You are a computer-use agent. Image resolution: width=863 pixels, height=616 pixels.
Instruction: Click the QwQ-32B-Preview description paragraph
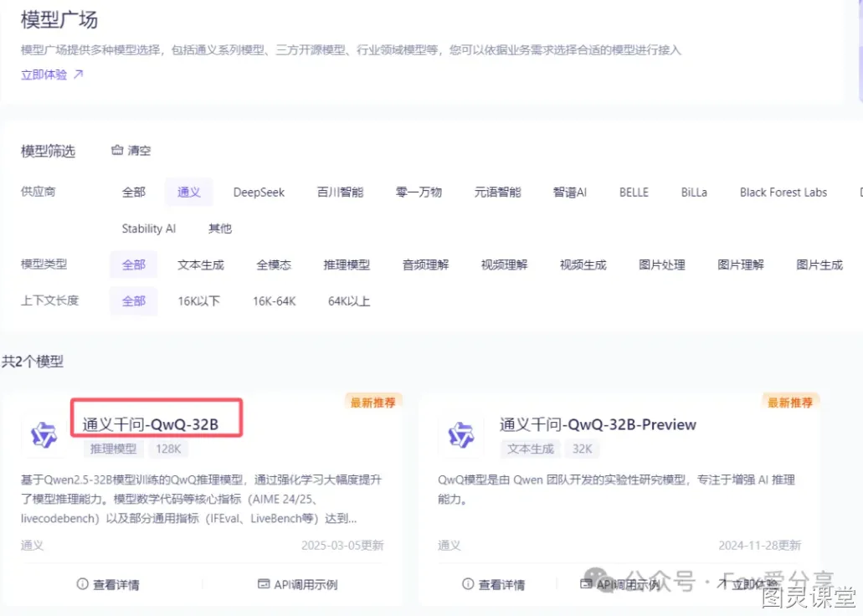click(616, 490)
